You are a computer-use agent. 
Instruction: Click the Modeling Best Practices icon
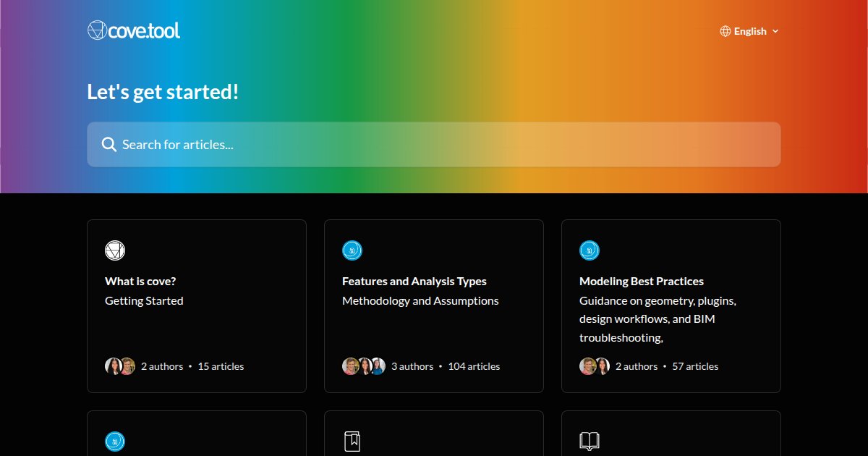(590, 250)
